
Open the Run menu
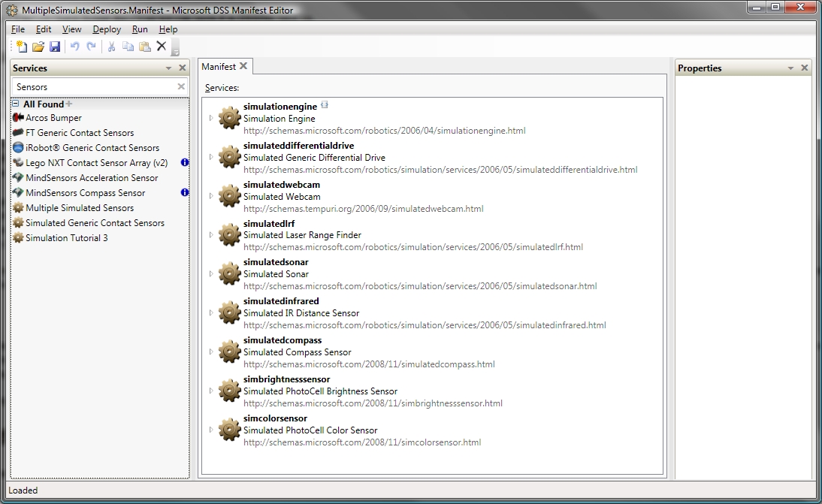[x=140, y=29]
